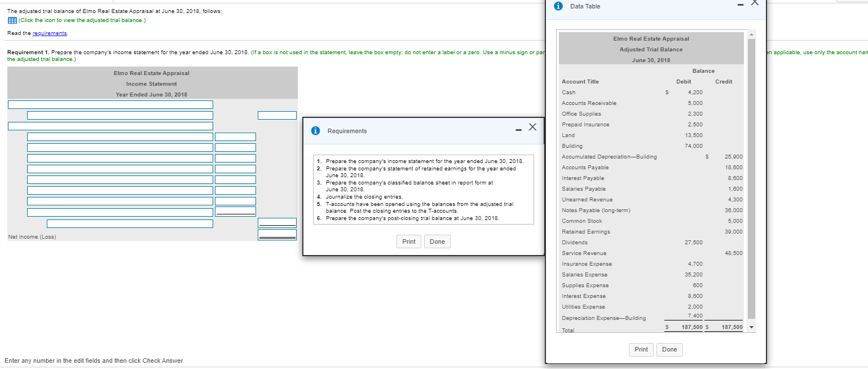This screenshot has height=369, width=868.
Task: Click the Dividends debit value 27,500
Action: click(x=694, y=243)
